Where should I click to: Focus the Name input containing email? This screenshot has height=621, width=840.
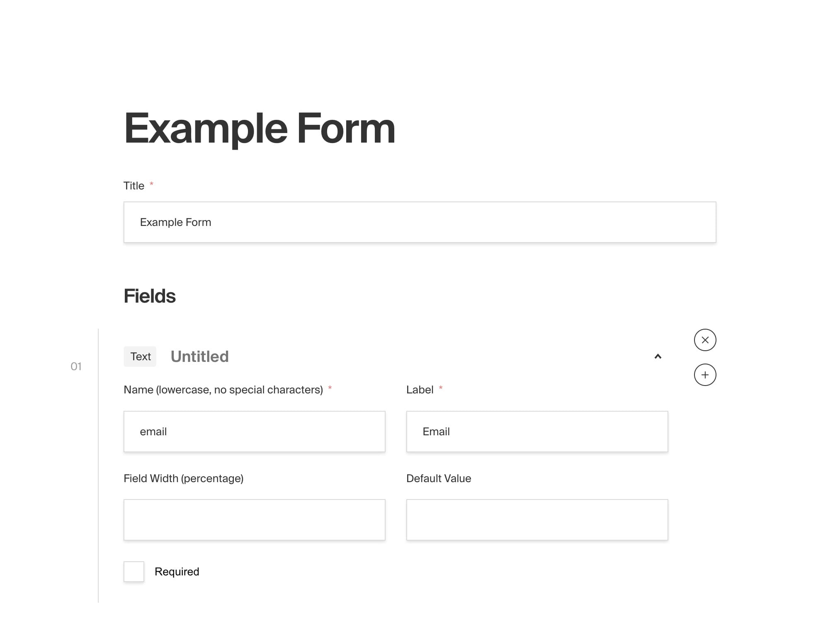click(x=254, y=431)
